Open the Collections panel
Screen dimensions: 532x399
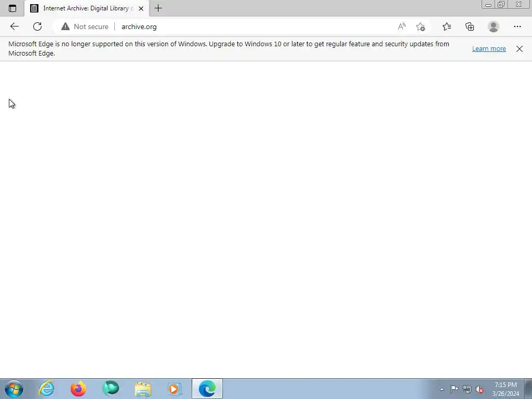[x=470, y=26]
